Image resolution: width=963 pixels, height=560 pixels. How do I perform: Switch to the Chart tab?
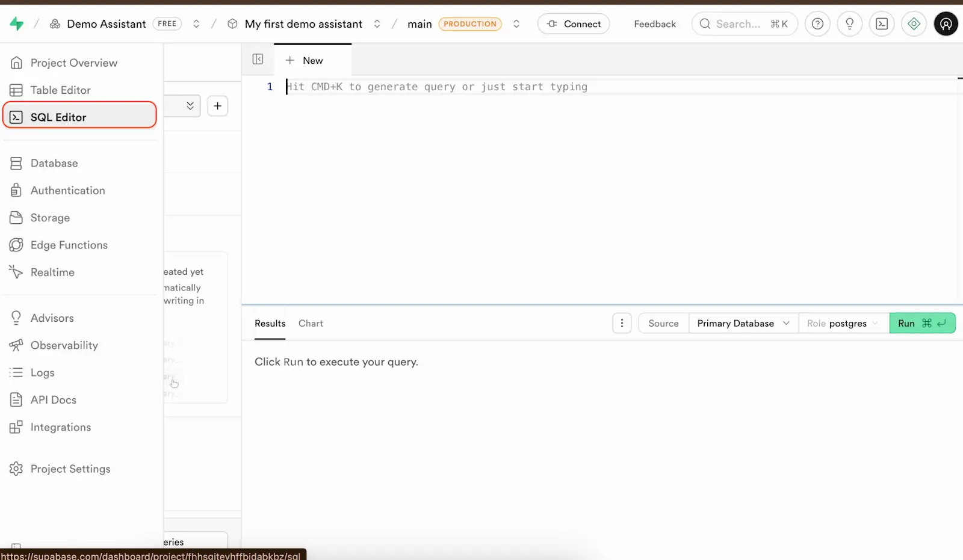pos(311,323)
